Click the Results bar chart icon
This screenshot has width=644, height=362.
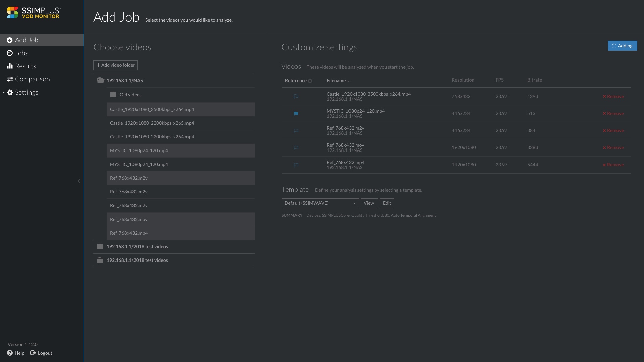click(10, 66)
